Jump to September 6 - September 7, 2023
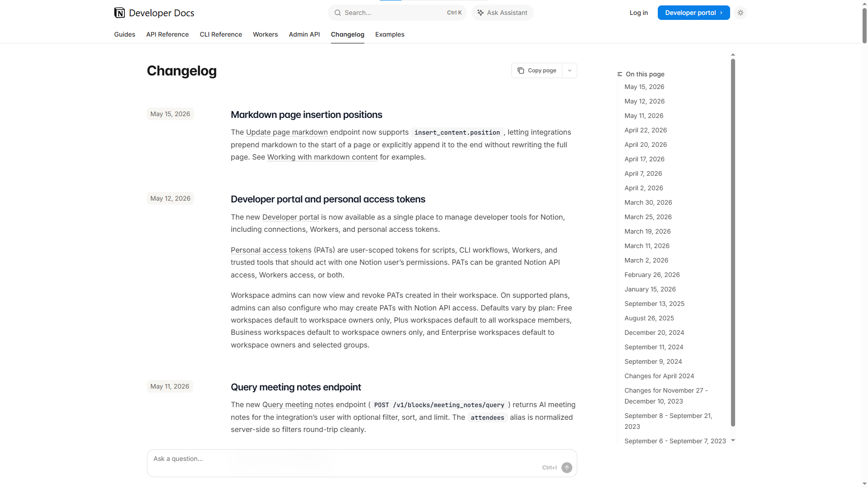The width and height of the screenshot is (868, 488). pyautogui.click(x=675, y=441)
